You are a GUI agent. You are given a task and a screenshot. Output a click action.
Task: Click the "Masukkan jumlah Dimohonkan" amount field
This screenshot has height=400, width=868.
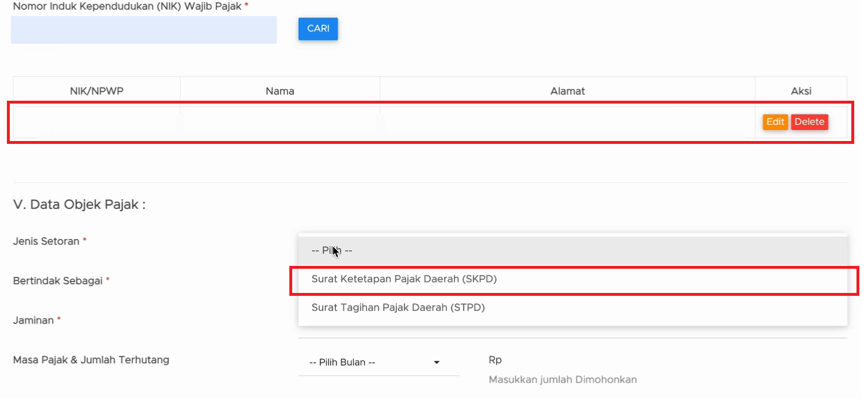[x=563, y=380]
